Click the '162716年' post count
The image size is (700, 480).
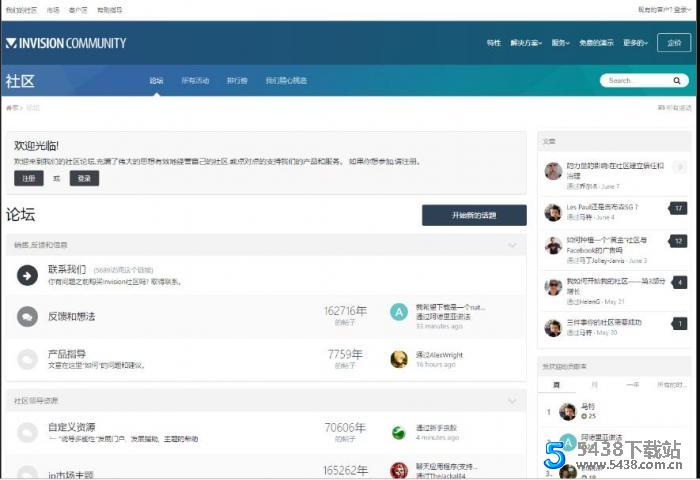345,311
